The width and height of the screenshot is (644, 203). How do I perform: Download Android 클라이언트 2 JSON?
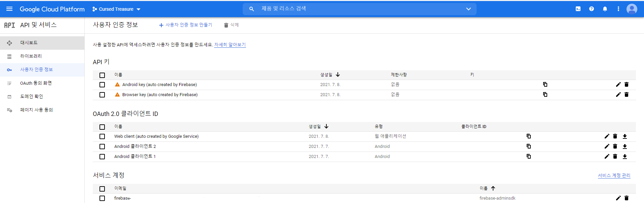625,146
